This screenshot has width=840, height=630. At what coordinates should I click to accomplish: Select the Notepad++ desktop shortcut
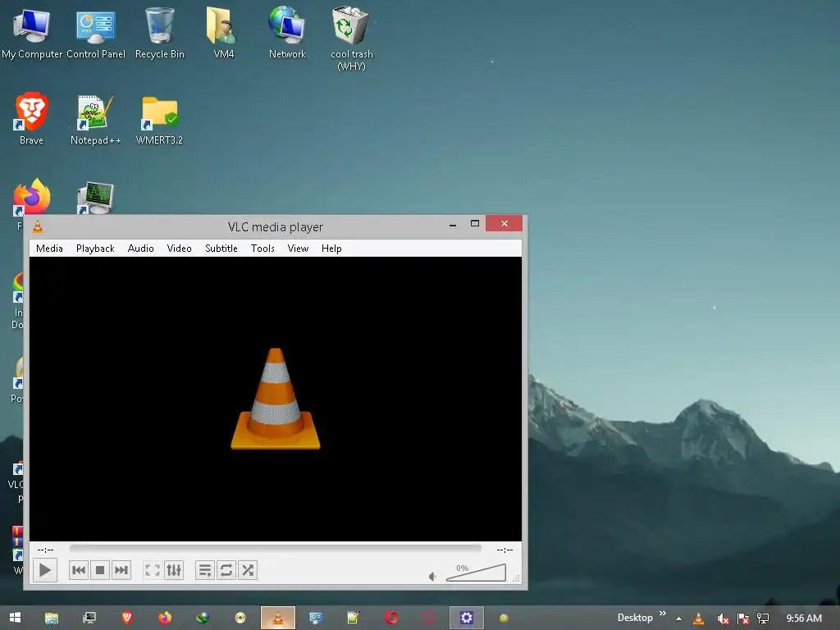96,120
